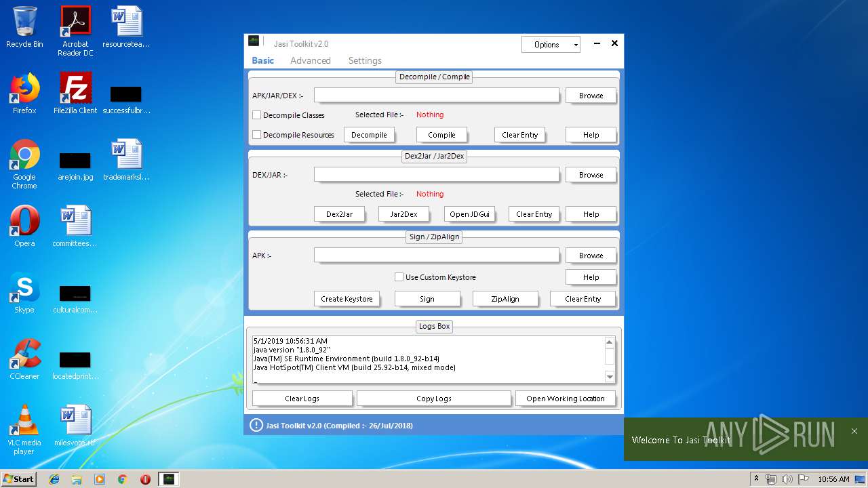
Task: Click Create Keystore button
Action: (x=347, y=299)
